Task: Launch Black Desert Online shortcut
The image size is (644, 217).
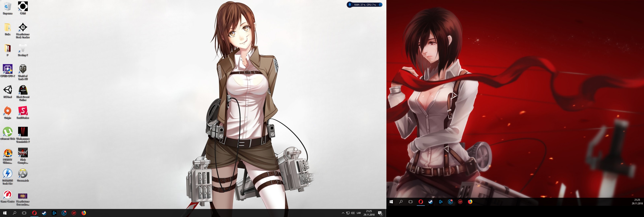Action: (23, 93)
